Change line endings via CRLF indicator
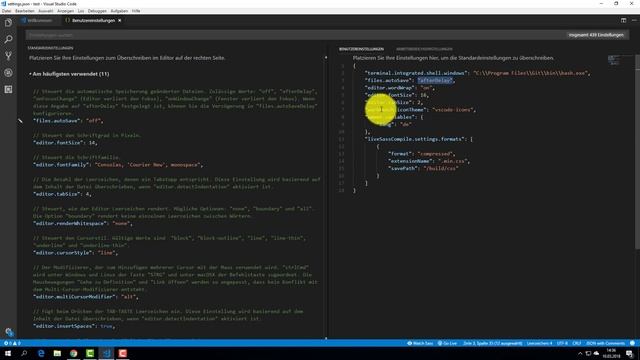 (577, 343)
